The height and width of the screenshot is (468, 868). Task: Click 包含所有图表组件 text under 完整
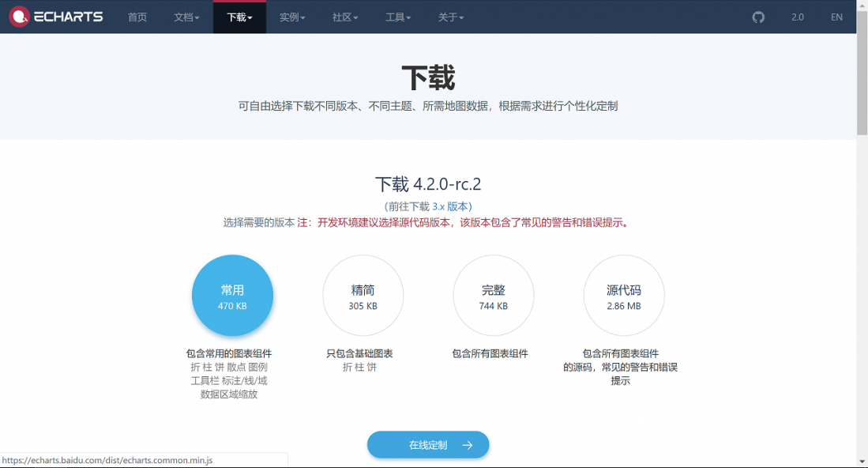point(490,353)
